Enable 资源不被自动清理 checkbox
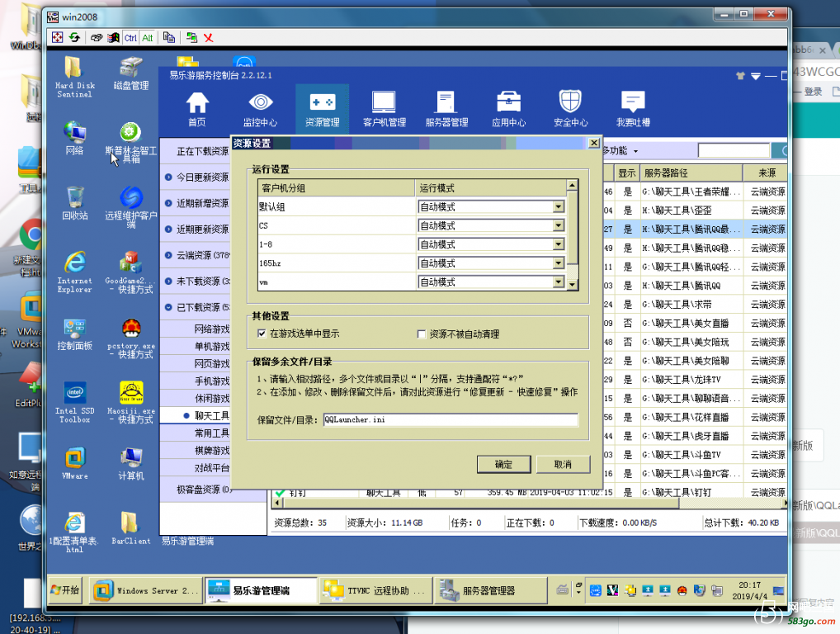Image resolution: width=840 pixels, height=634 pixels. coord(421,334)
